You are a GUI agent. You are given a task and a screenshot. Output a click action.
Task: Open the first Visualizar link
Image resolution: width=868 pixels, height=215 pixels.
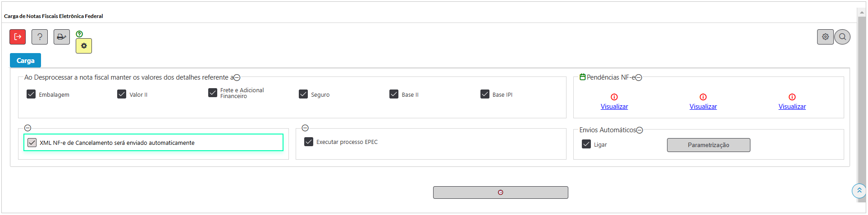pyautogui.click(x=614, y=107)
